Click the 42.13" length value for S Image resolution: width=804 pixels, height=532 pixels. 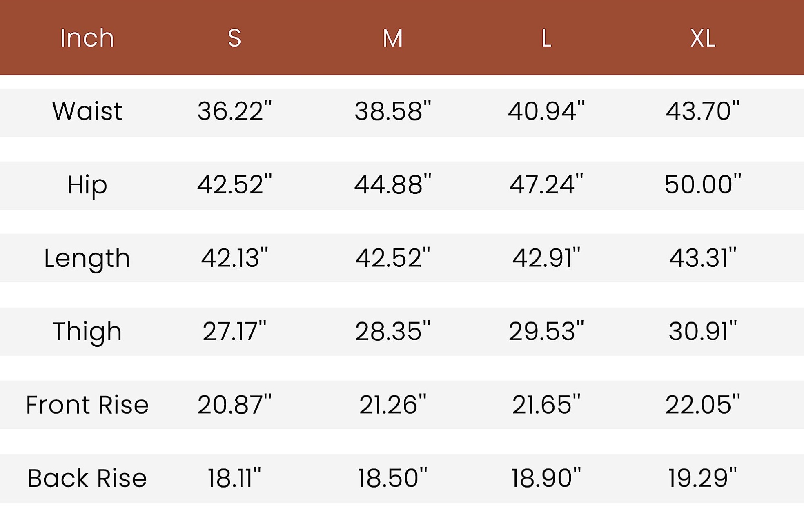click(234, 258)
